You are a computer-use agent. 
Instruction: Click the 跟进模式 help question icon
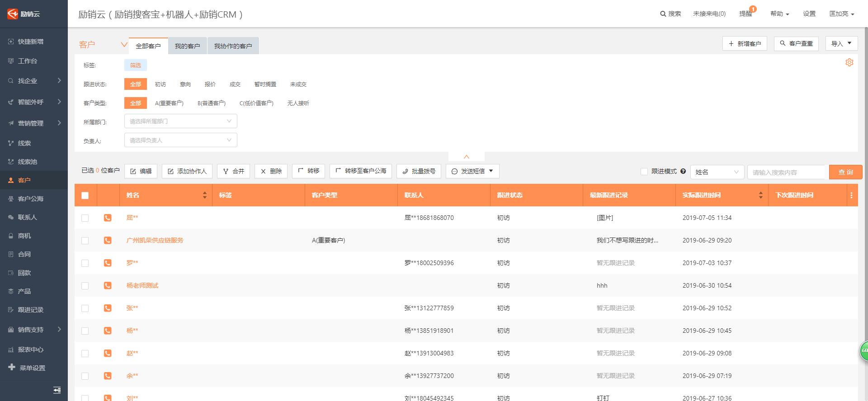(683, 171)
